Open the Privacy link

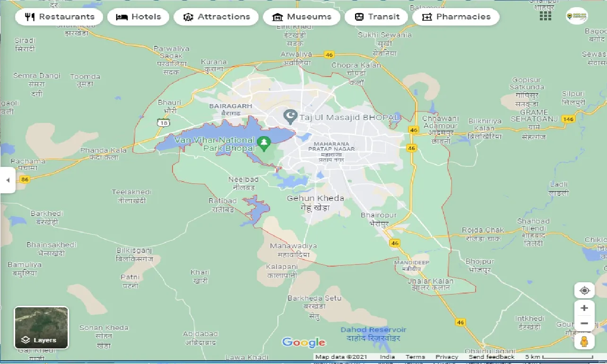447,357
